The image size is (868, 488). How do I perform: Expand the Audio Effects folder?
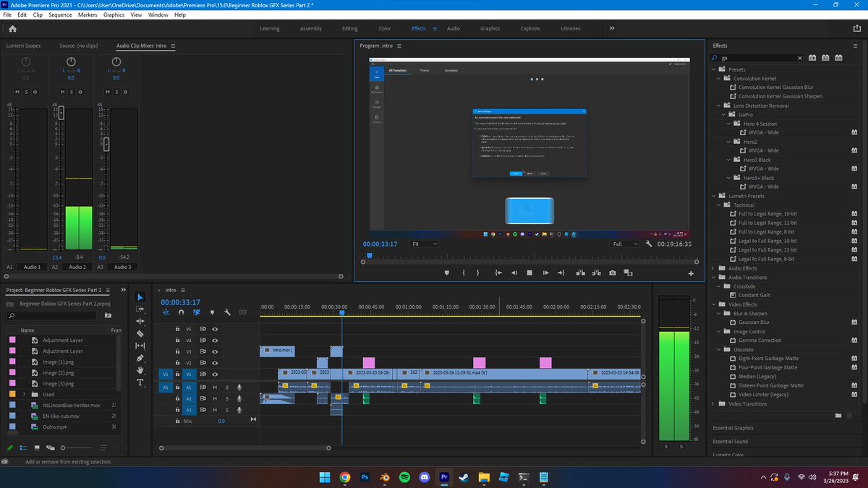click(713, 268)
